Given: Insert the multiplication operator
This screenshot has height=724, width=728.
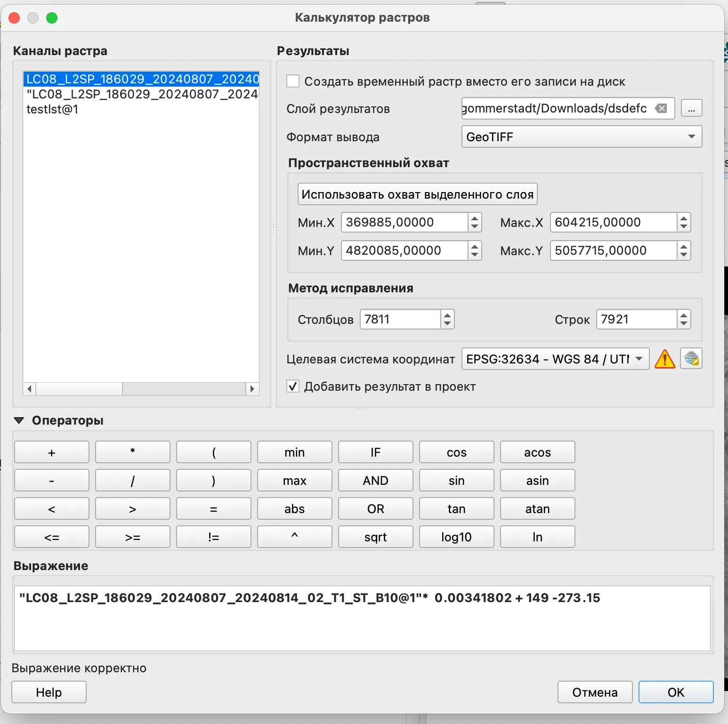Looking at the screenshot, I should tap(132, 452).
